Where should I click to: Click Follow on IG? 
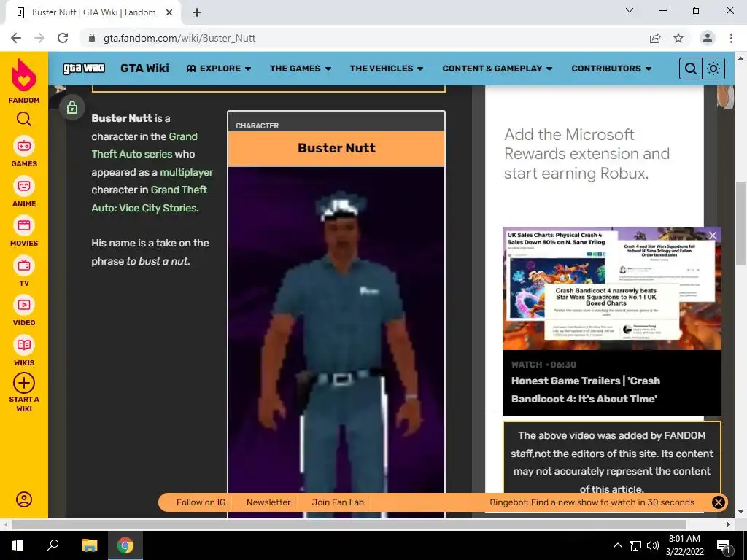(x=201, y=502)
